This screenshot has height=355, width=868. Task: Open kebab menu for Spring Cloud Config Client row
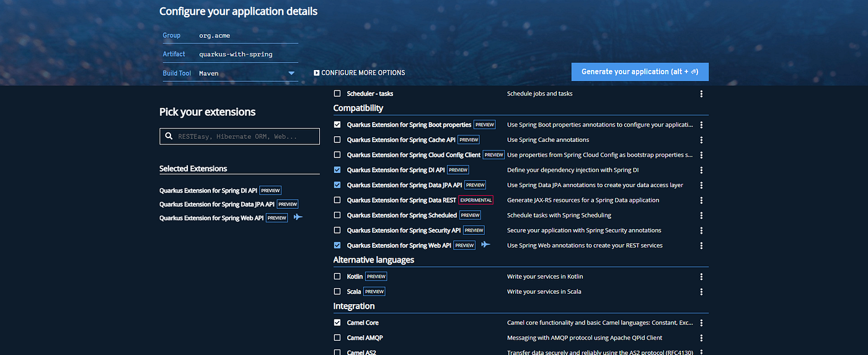[701, 155]
